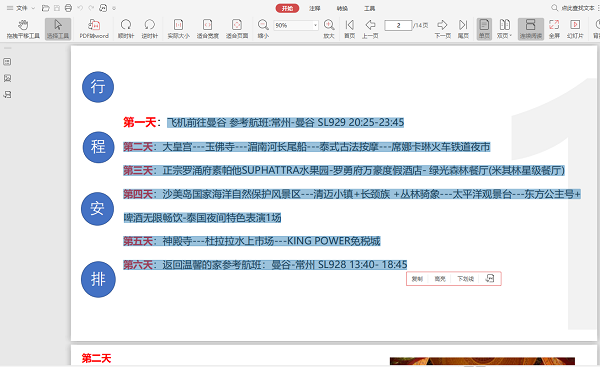Click the blue 排 circle
Image resolution: width=600 pixels, height=367 pixels.
(x=98, y=279)
